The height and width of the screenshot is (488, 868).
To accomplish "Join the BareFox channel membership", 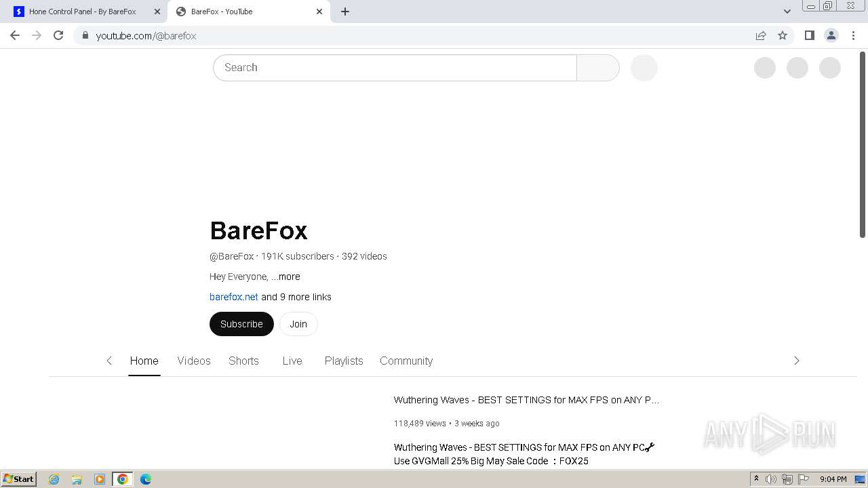I will click(298, 324).
